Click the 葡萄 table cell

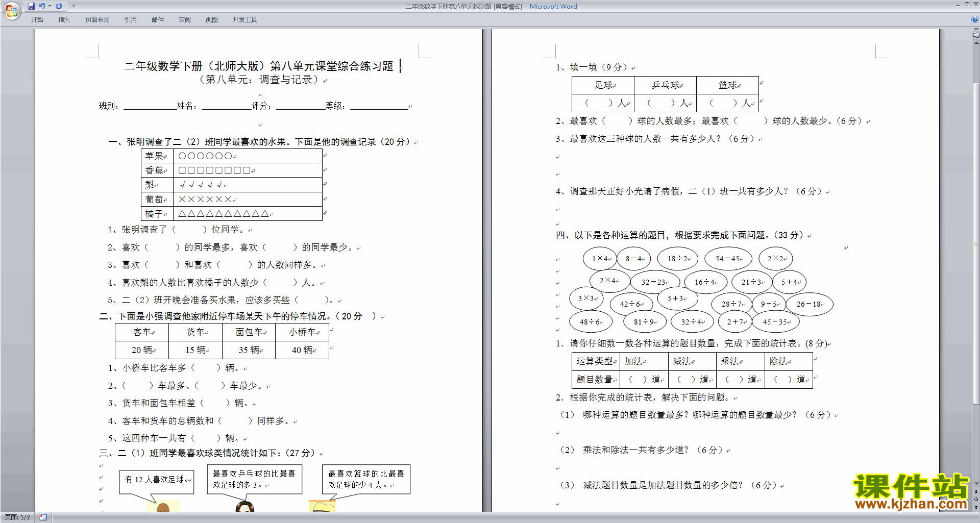click(157, 199)
